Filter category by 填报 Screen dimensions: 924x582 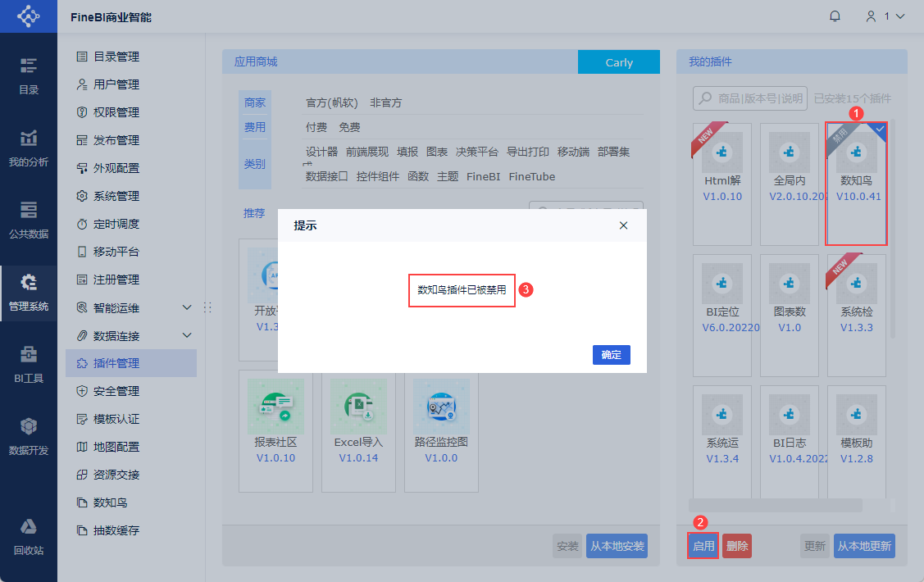click(x=407, y=152)
